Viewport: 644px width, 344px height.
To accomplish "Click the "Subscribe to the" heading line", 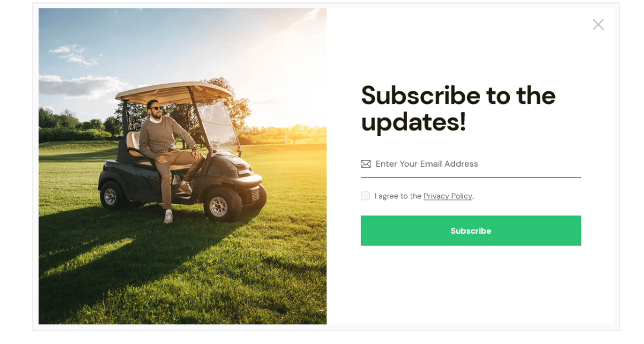I will [x=458, y=96].
